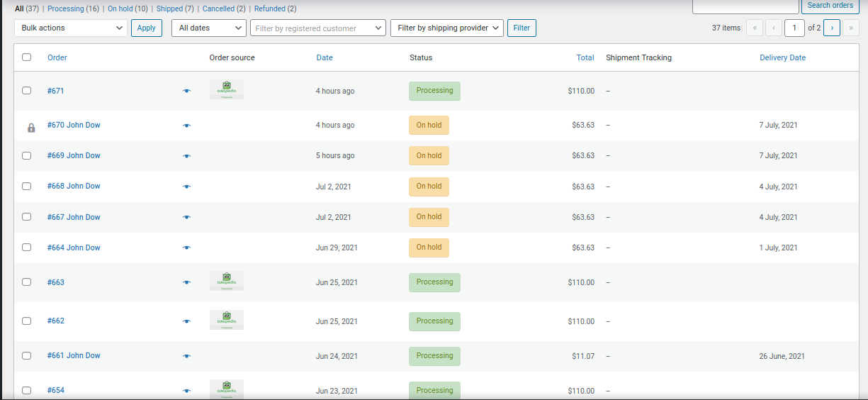868x400 pixels.
Task: Open Filter by registered customer dropdown
Action: point(318,28)
